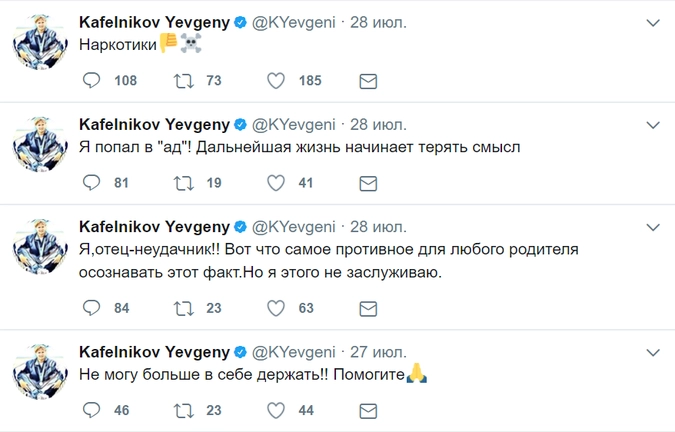Like the tweet with 44 likes
Viewport: 675px width, 432px height.
(276, 410)
